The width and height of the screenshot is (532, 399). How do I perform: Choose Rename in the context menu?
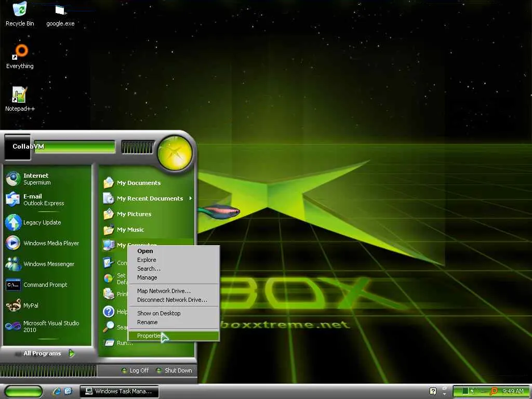[174, 322]
